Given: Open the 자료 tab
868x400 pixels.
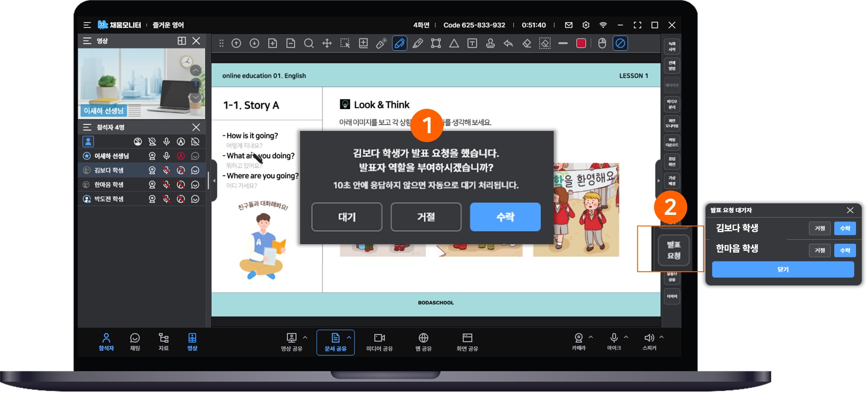Looking at the screenshot, I should tap(163, 342).
